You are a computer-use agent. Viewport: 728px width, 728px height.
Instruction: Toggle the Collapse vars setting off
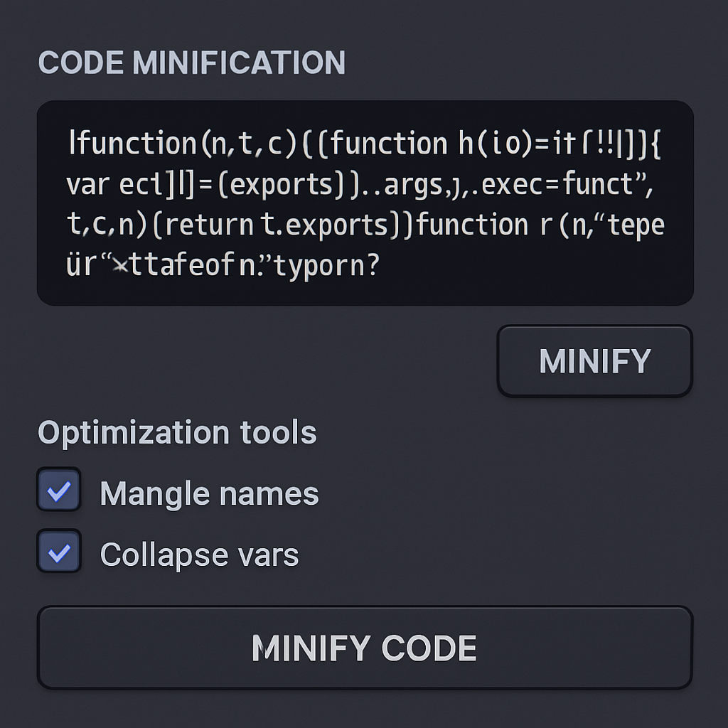tap(59, 551)
